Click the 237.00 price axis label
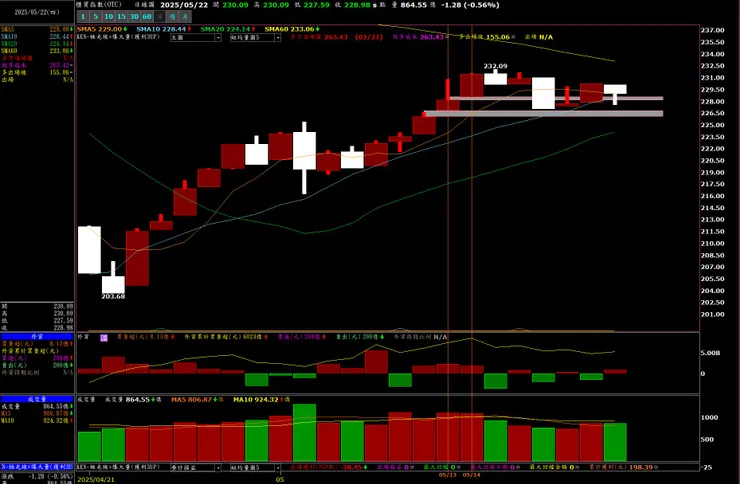 pos(712,30)
